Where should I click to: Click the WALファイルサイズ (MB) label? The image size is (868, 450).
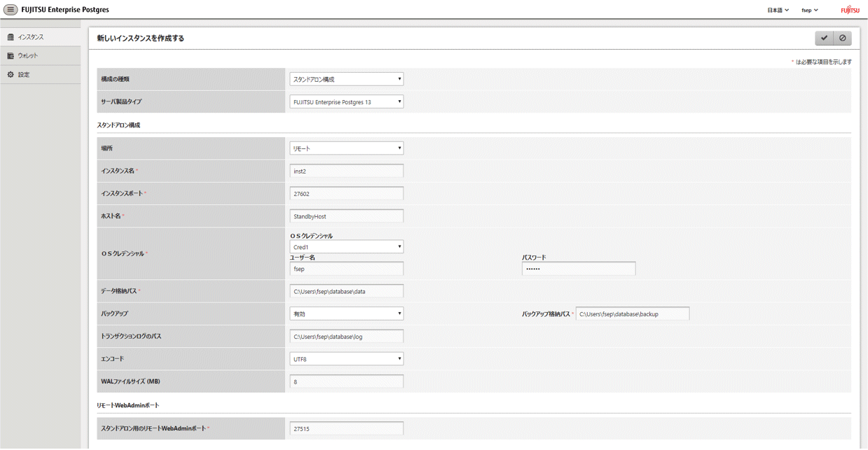(130, 381)
